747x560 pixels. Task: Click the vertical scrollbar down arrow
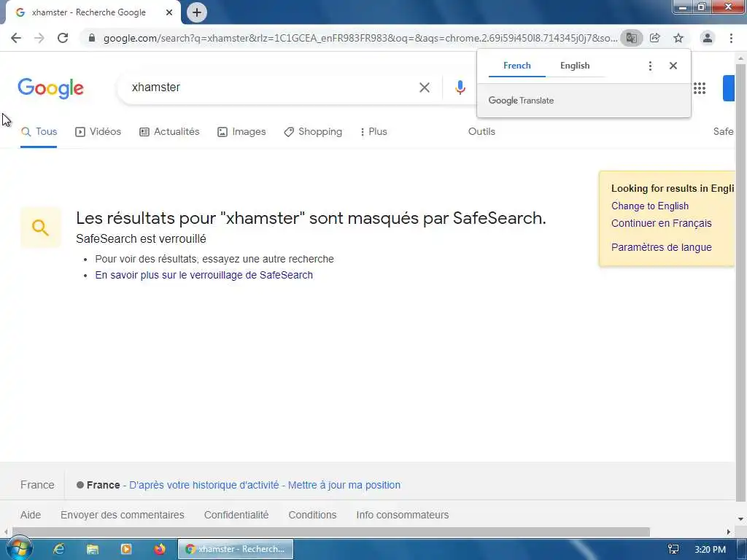[741, 519]
